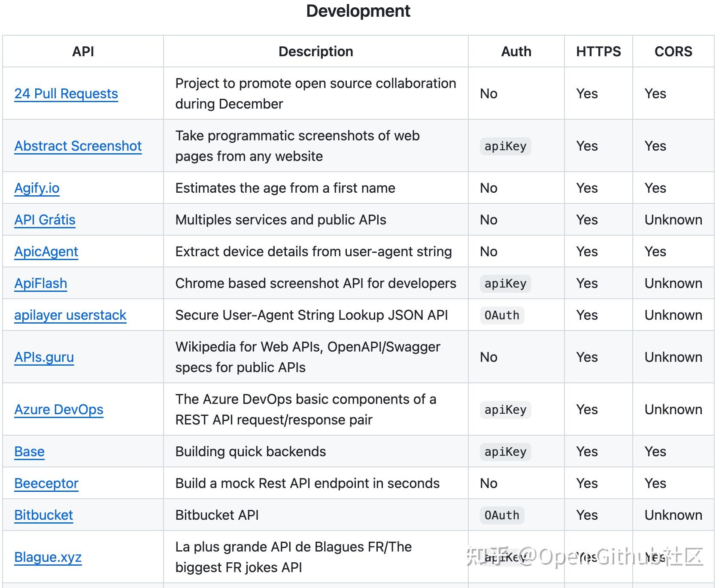The width and height of the screenshot is (722, 588).
Task: Select the OAuth tag in apilayer userstack row
Action: pyautogui.click(x=502, y=315)
